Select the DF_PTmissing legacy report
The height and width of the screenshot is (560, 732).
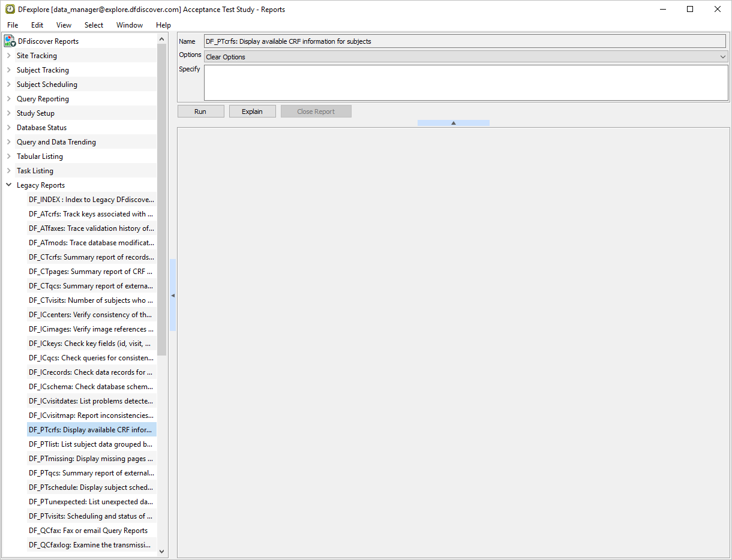[91, 459]
